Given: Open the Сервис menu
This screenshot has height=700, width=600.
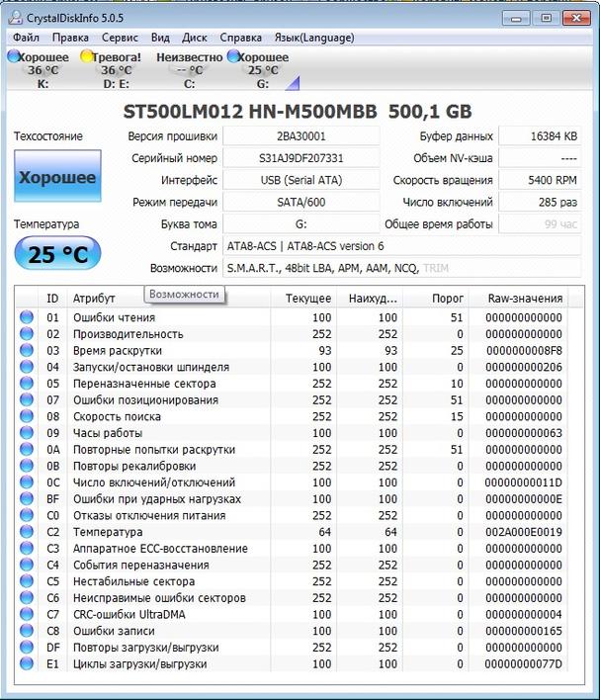Looking at the screenshot, I should coord(120,38).
